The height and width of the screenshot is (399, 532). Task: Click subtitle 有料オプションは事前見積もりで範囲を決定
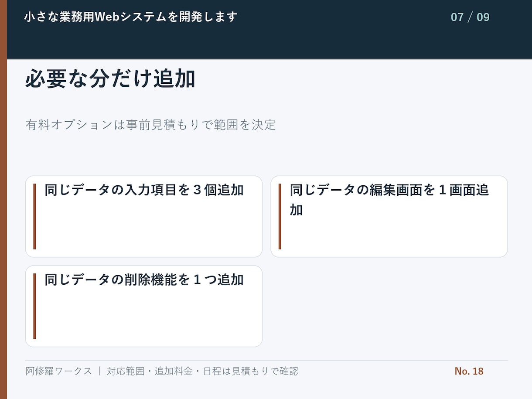coord(151,125)
